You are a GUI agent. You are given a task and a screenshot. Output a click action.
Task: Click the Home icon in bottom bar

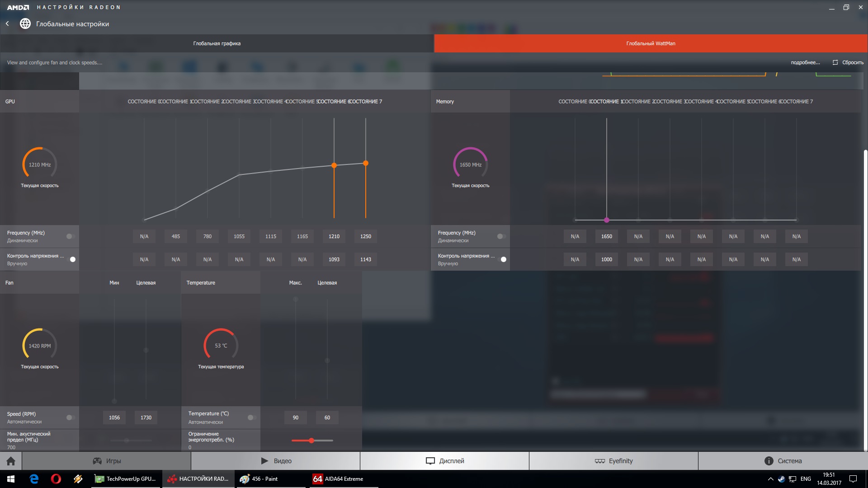coord(11,461)
